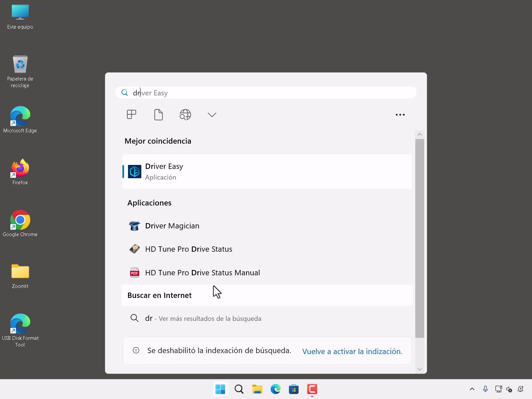
Task: Click the 'Buscar en Internet' heading
Action: [159, 295]
